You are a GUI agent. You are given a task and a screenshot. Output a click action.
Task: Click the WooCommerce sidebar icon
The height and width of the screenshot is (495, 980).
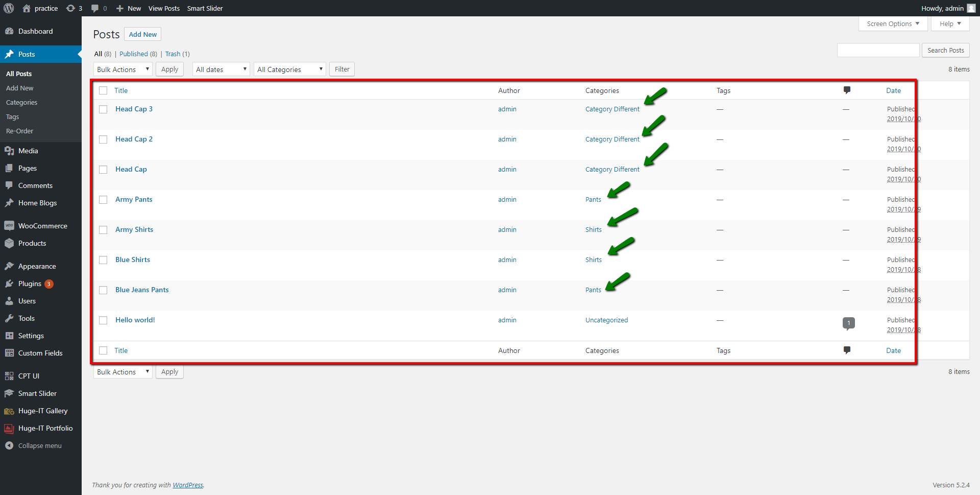coord(9,226)
